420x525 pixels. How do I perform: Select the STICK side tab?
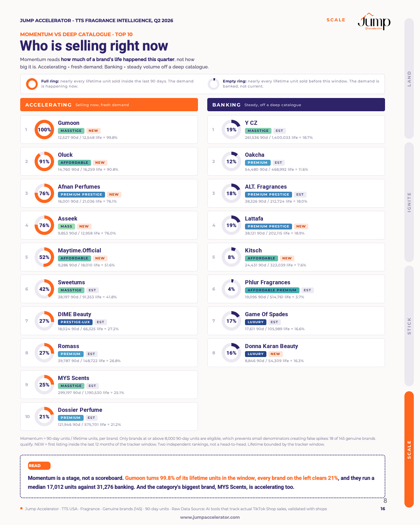click(x=409, y=326)
